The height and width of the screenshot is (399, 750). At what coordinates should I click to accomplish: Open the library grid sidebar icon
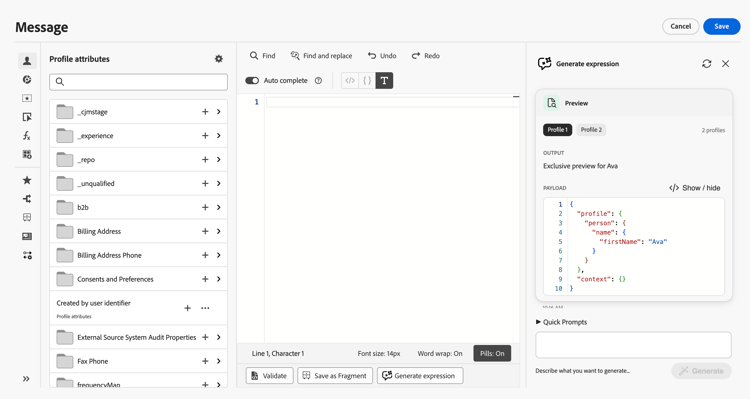27,155
